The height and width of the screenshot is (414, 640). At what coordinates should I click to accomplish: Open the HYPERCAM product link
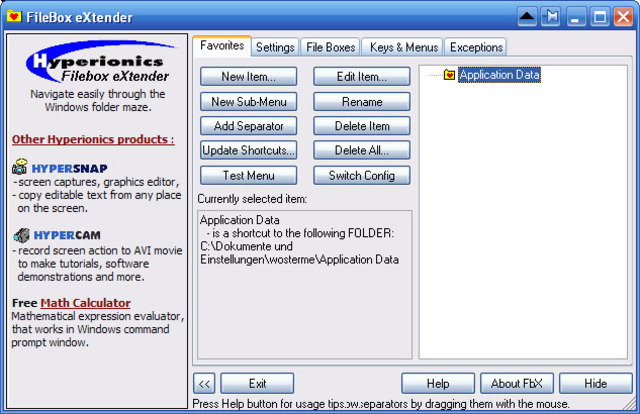point(67,236)
